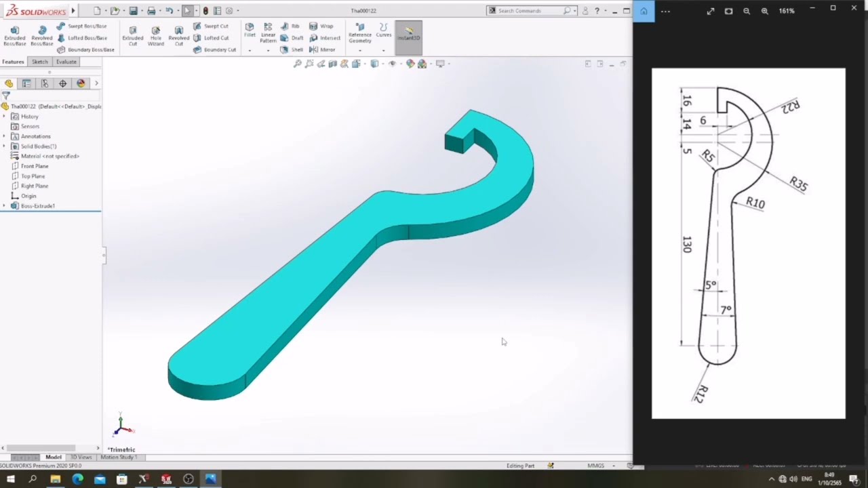Open the Windows Start menu
The height and width of the screenshot is (488, 868).
[x=11, y=479]
